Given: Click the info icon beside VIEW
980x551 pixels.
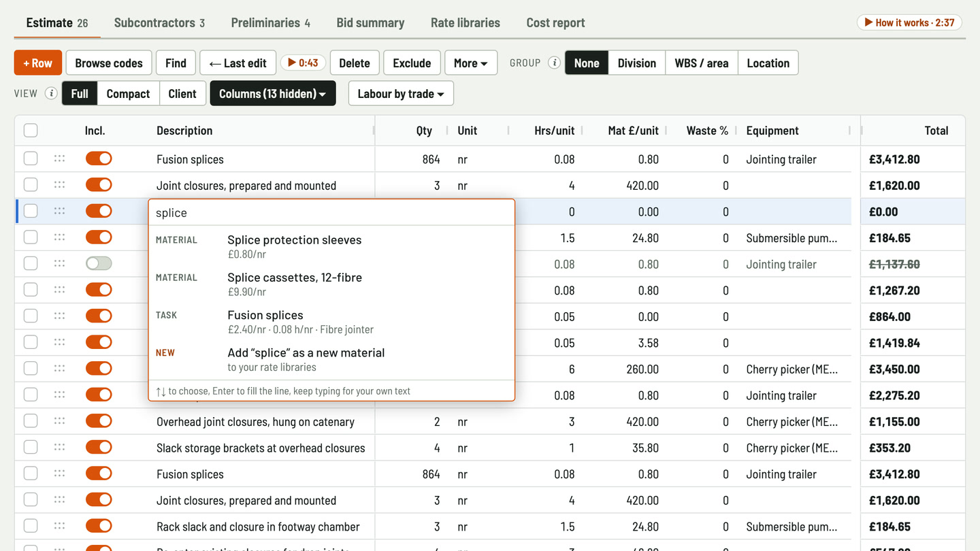Looking at the screenshot, I should click(51, 94).
